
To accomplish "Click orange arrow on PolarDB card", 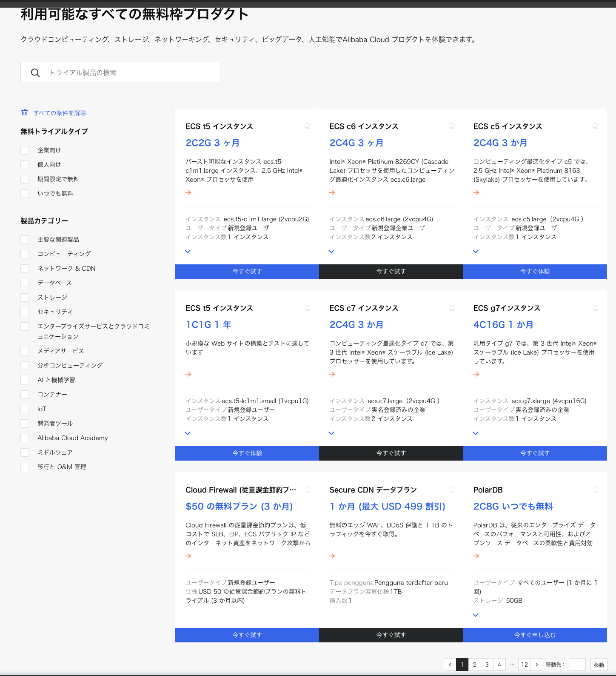I will (x=476, y=556).
